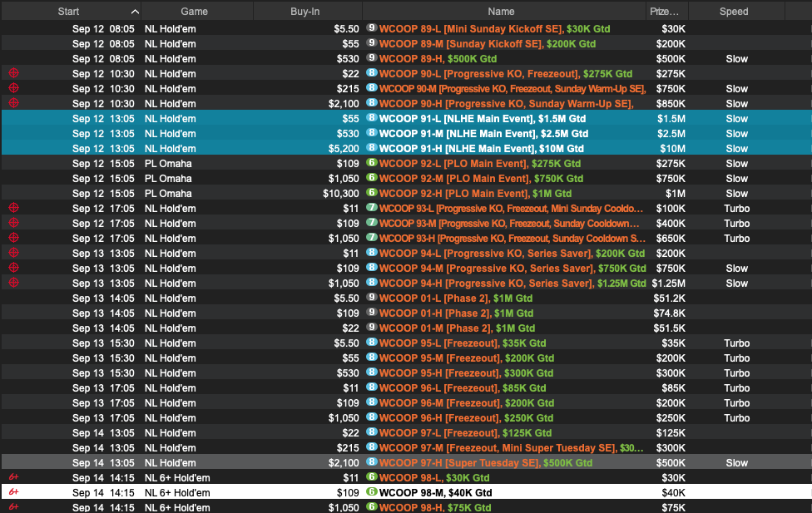Select WCOOP 01-H Phase 2 tournament name
Image resolution: width=812 pixels, height=513 pixels.
[x=456, y=313]
